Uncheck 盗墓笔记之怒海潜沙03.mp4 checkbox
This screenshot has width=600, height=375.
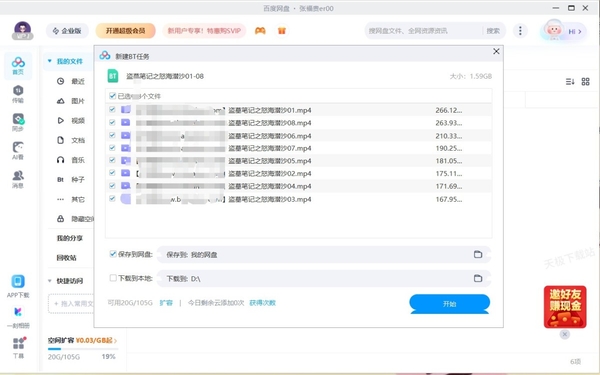point(112,198)
